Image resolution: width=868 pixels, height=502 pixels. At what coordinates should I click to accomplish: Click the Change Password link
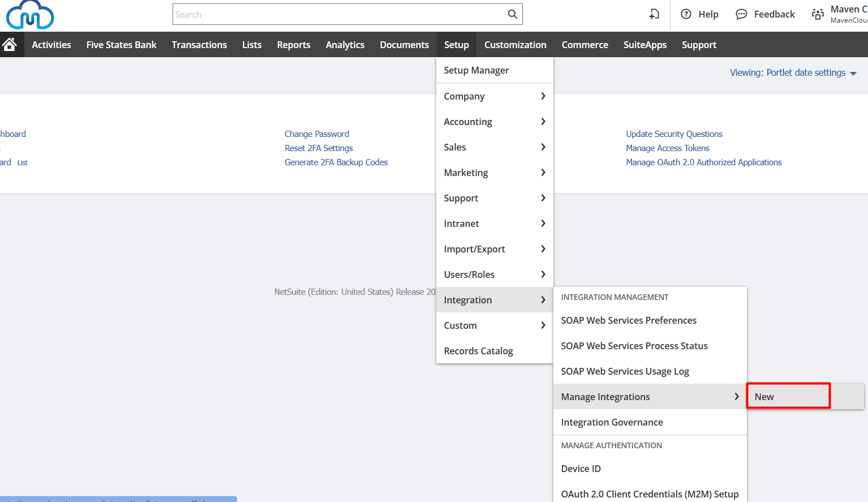316,134
